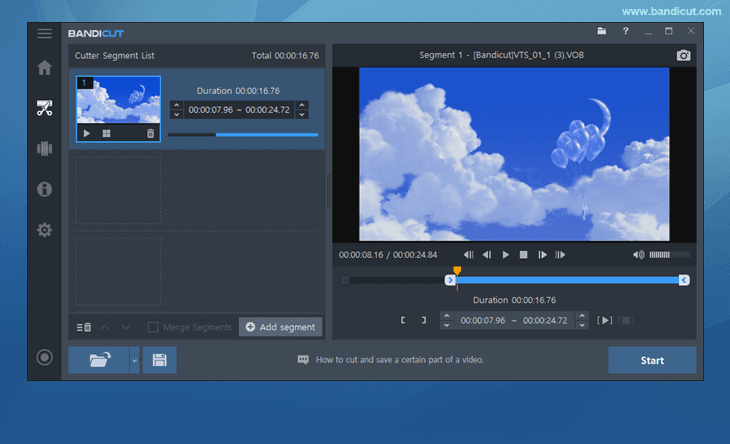Viewport: 730px width, 444px height.
Task: Increase segment list start time
Action: 176,105
